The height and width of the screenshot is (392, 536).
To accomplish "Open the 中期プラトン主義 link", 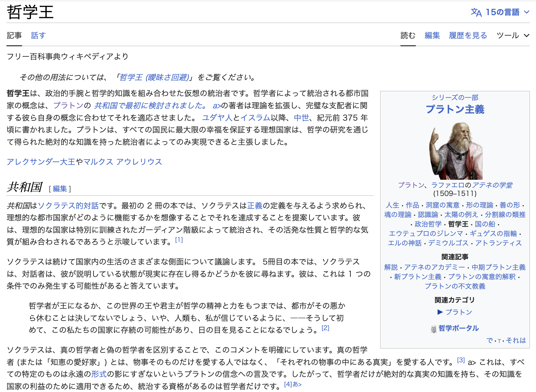I will click(499, 267).
